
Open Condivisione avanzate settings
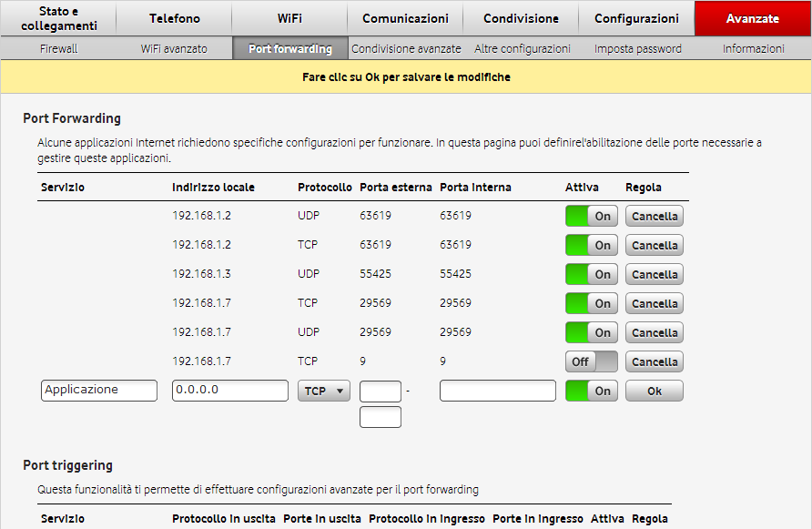click(x=404, y=48)
